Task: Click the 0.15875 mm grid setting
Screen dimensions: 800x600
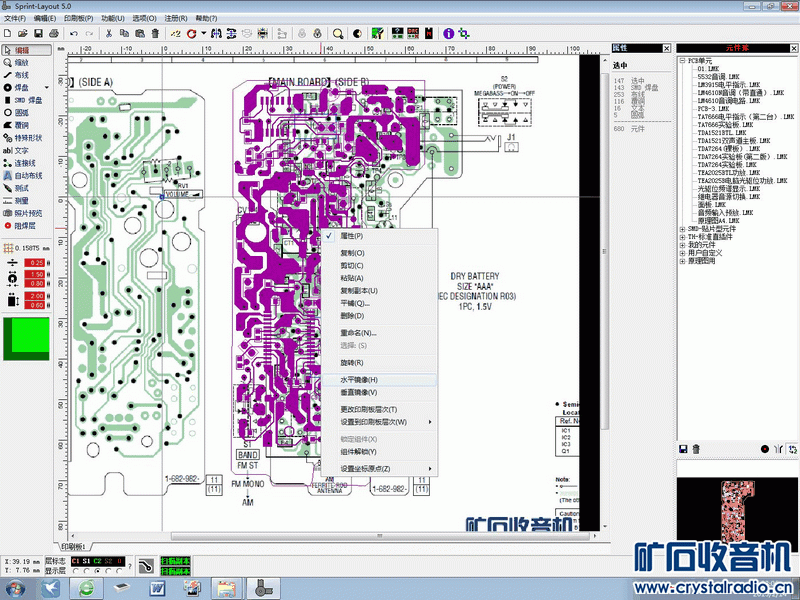Action: 27,248
